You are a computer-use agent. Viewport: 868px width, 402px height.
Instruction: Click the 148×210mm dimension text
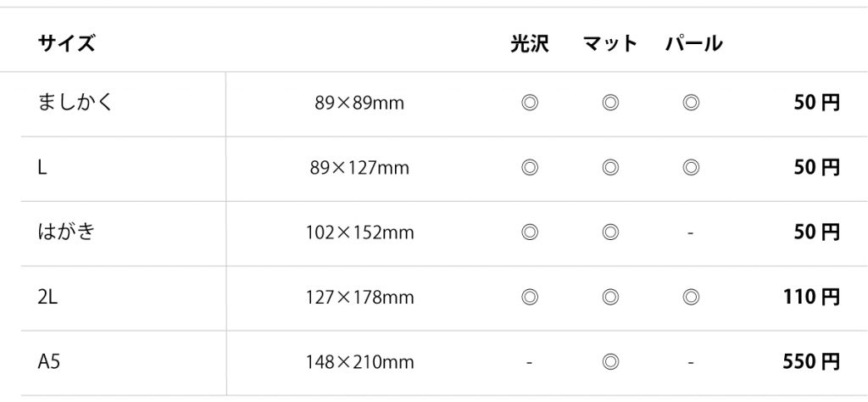[359, 362]
